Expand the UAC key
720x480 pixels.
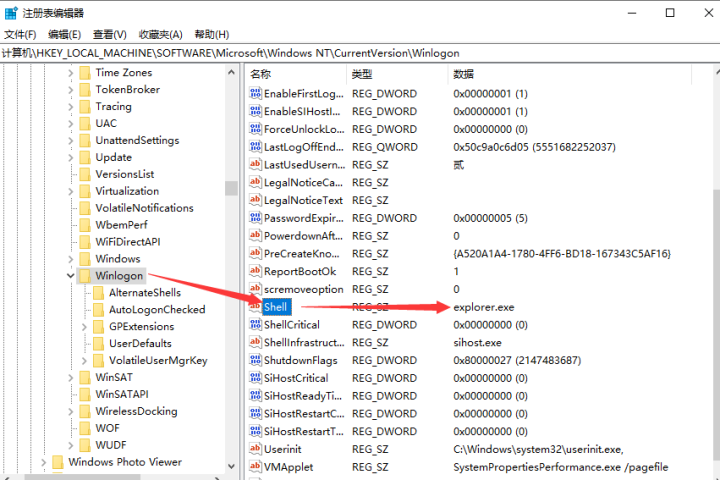70,124
